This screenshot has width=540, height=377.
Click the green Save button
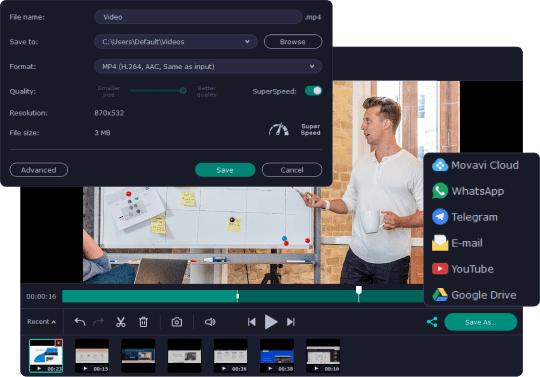coord(225,170)
